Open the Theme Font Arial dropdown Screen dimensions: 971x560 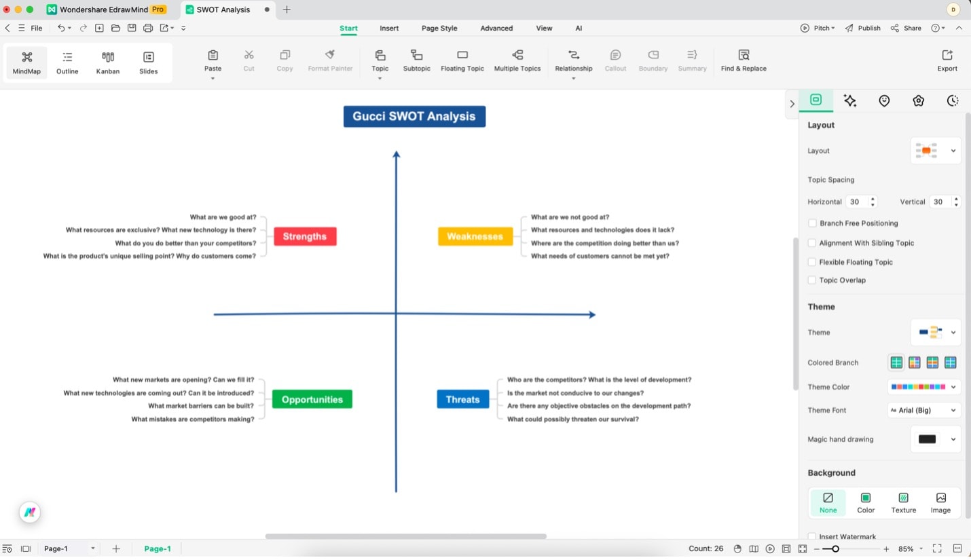[924, 410]
